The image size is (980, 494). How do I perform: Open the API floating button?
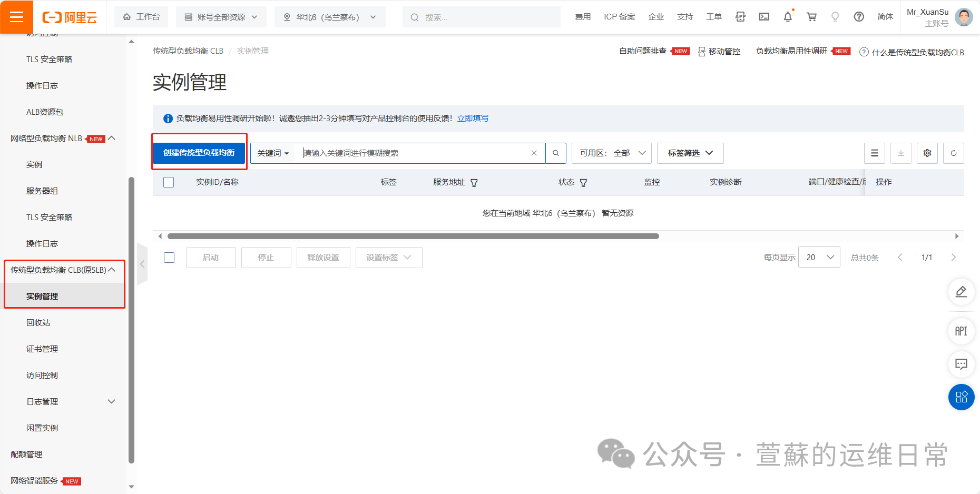pos(962,331)
